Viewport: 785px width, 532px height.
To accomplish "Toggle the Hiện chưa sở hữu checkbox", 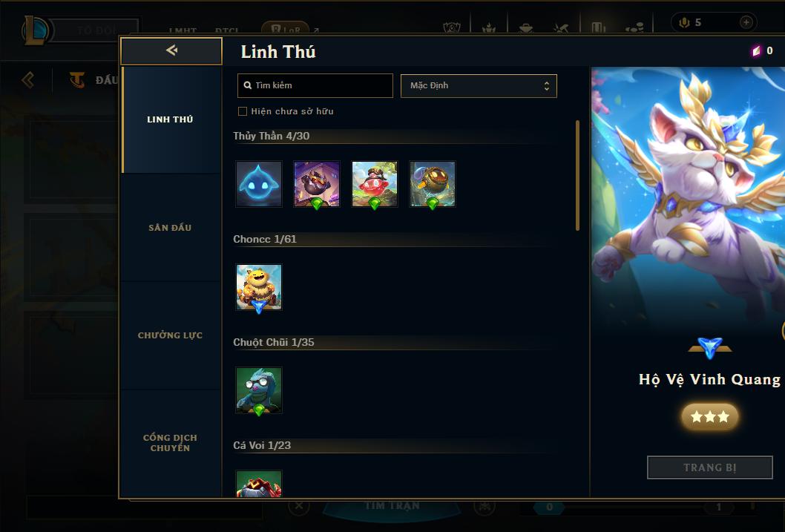I will [x=243, y=111].
